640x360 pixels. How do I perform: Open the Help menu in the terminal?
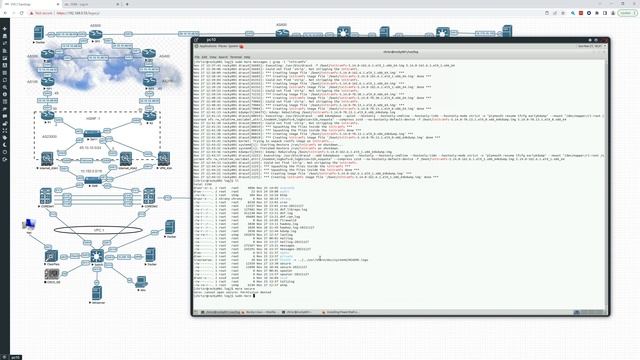point(247,57)
